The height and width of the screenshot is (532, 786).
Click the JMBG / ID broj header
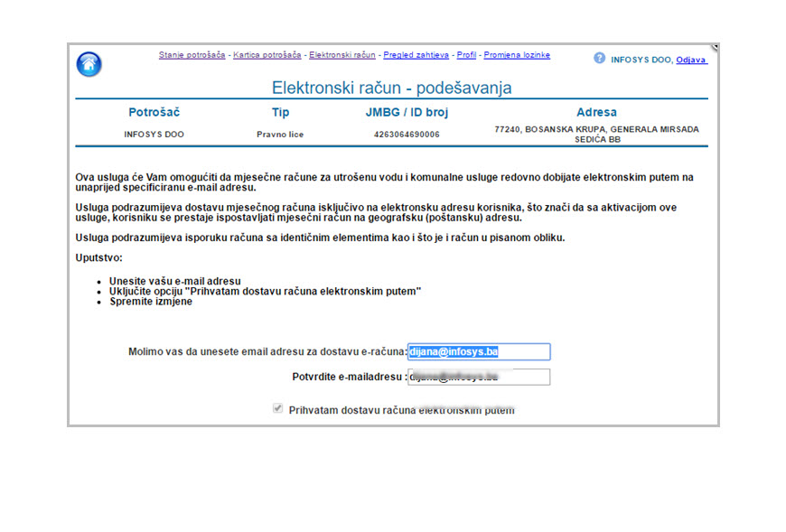[407, 112]
